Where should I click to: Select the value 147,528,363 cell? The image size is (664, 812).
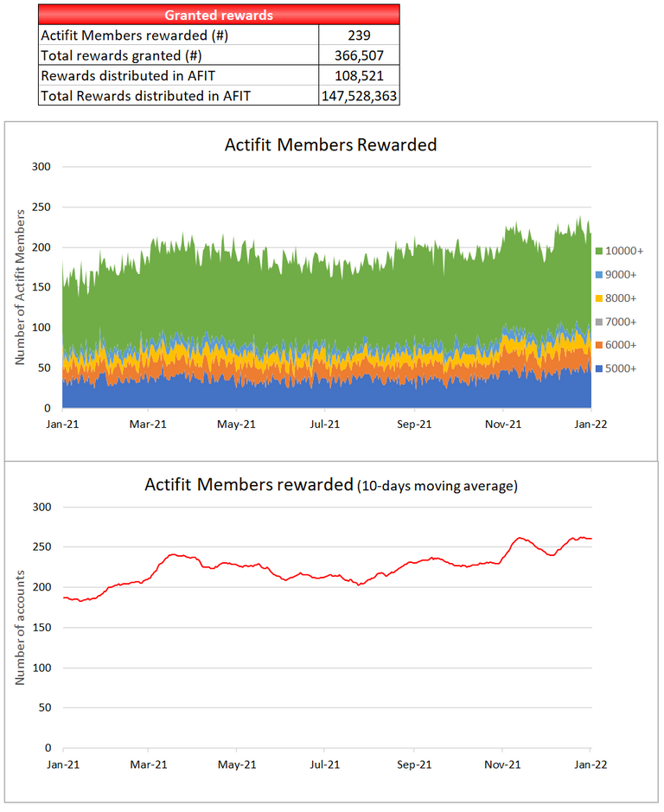[x=359, y=96]
